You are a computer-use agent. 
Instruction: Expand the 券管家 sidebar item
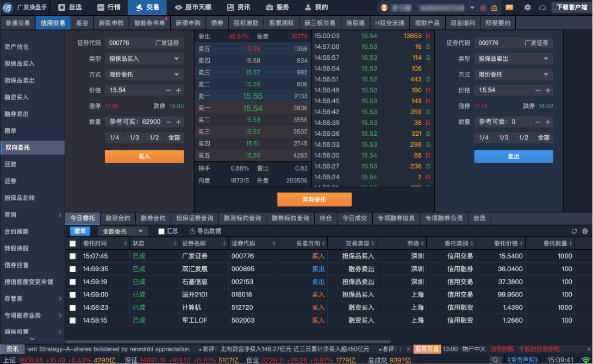tap(60, 299)
